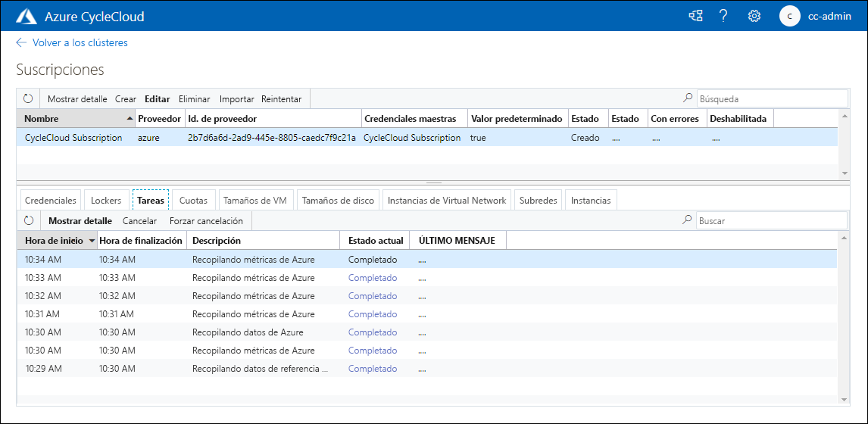Switch to the Credenciales tab
This screenshot has height=424, width=868.
tap(51, 201)
